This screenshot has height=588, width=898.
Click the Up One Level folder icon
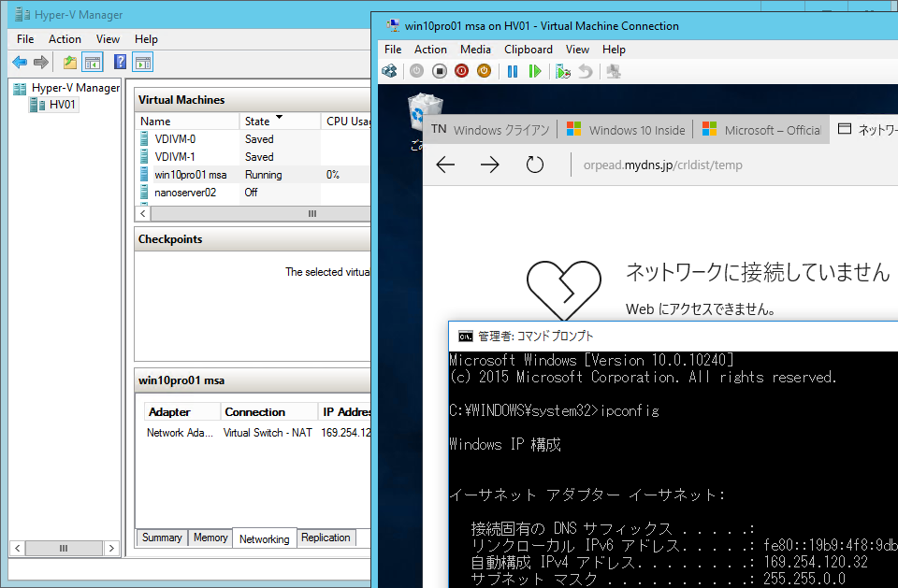[x=70, y=62]
